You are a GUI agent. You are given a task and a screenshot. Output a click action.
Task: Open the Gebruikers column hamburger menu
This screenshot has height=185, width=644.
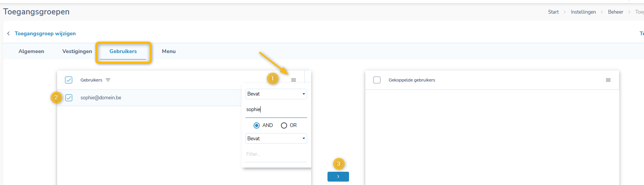click(x=293, y=80)
